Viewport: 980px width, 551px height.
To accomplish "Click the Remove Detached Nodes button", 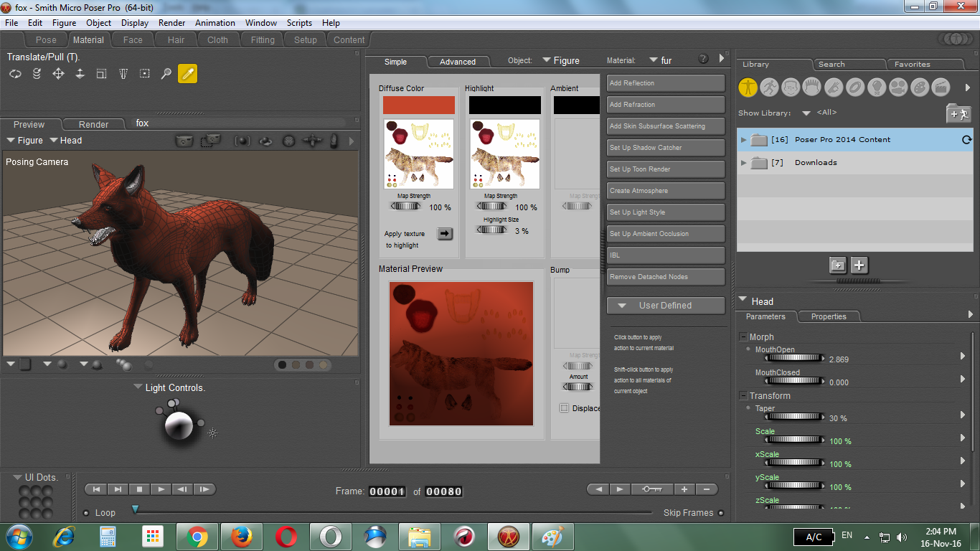I will pyautogui.click(x=666, y=277).
